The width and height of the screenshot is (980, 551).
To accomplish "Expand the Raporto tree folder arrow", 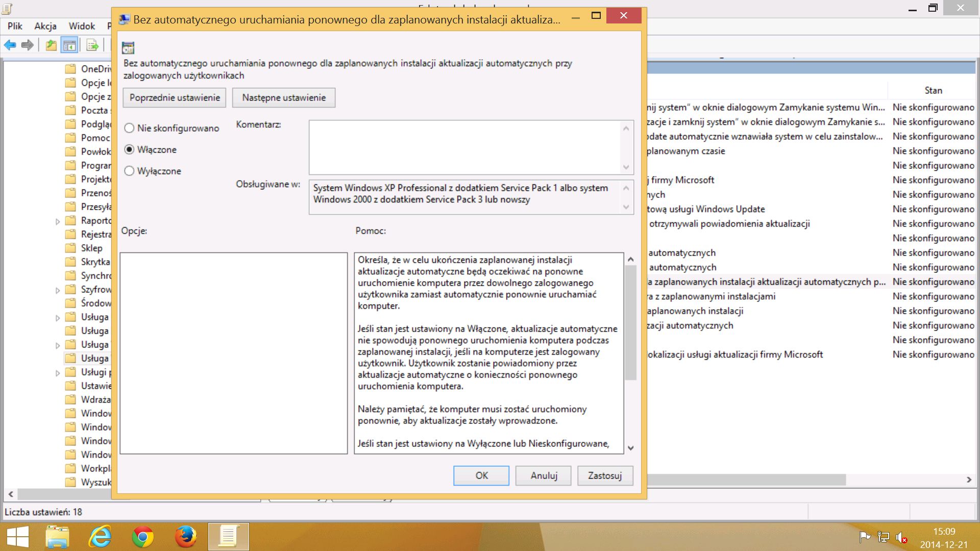I will [58, 221].
